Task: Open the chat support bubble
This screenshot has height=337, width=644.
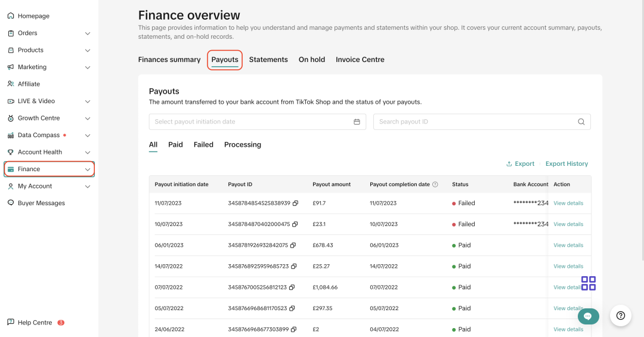Action: [x=587, y=316]
